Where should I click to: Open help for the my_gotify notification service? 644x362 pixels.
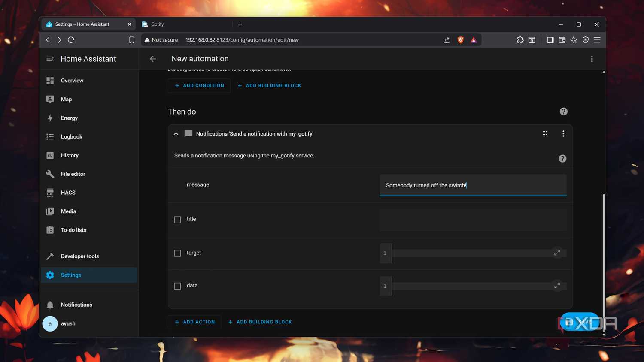pyautogui.click(x=562, y=159)
